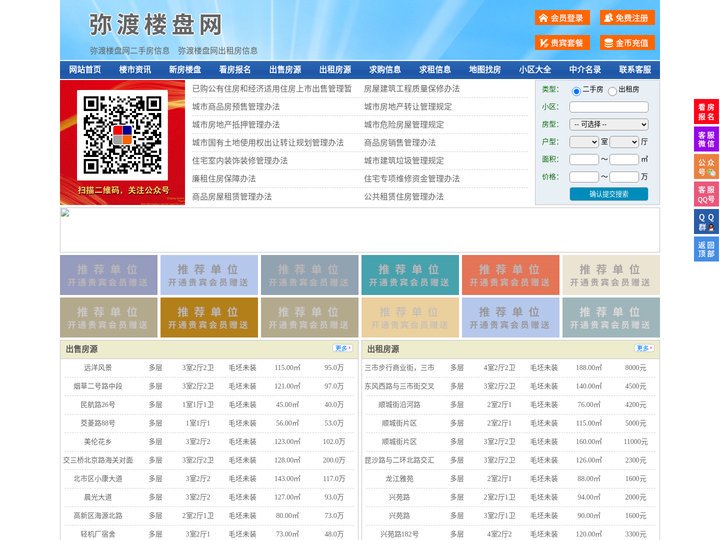Click 弥渡楼盘网二手房信息 header link
This screenshot has height=540, width=720.
129,51
